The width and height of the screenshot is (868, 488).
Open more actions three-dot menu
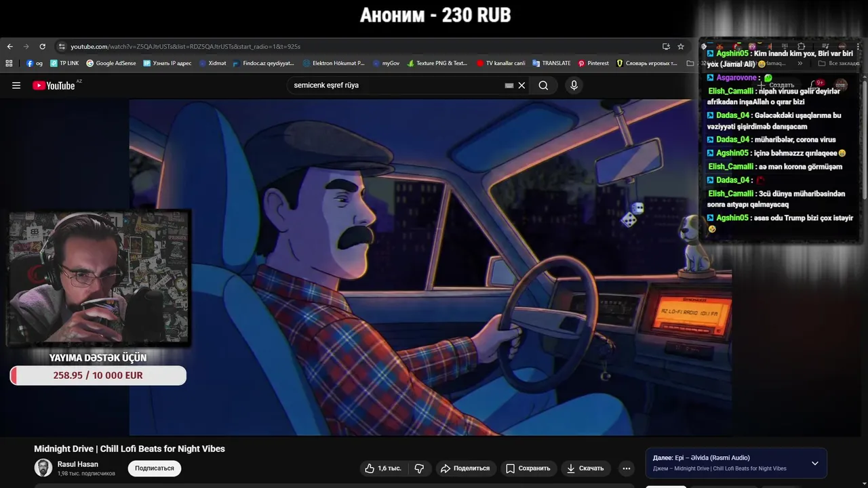click(627, 468)
